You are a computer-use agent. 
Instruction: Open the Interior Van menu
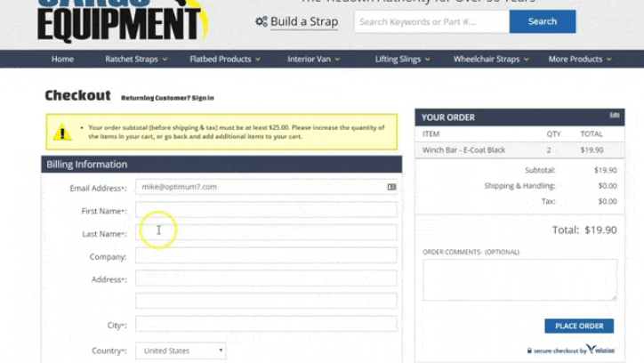point(309,59)
